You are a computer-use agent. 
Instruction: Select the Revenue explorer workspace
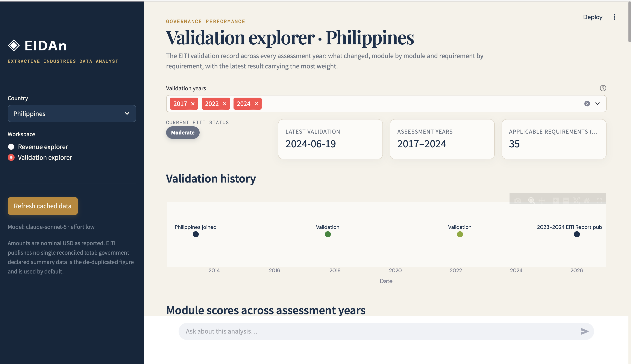tap(38, 147)
